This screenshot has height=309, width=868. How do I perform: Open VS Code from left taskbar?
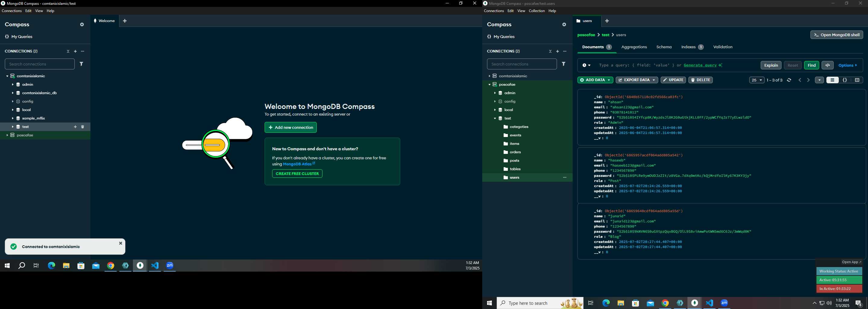[x=155, y=266]
